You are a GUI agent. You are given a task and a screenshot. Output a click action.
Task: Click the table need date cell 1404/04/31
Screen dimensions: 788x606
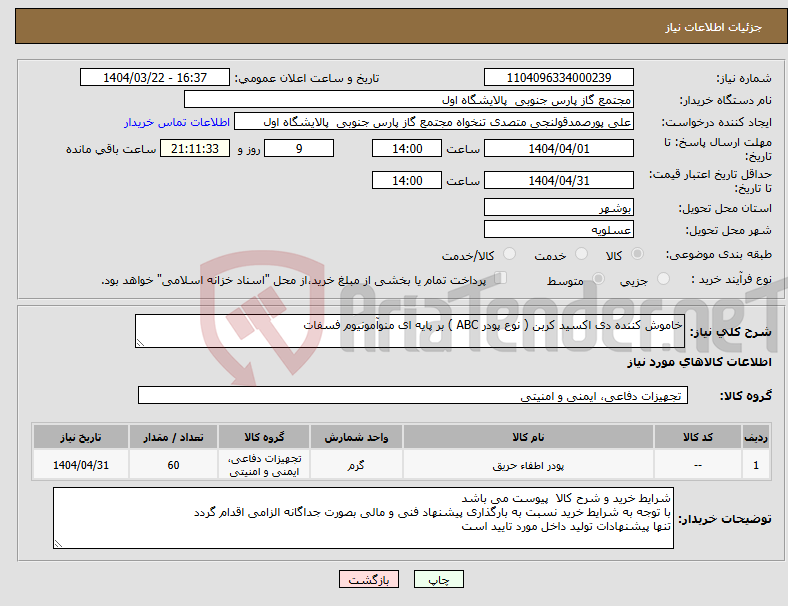[81, 465]
